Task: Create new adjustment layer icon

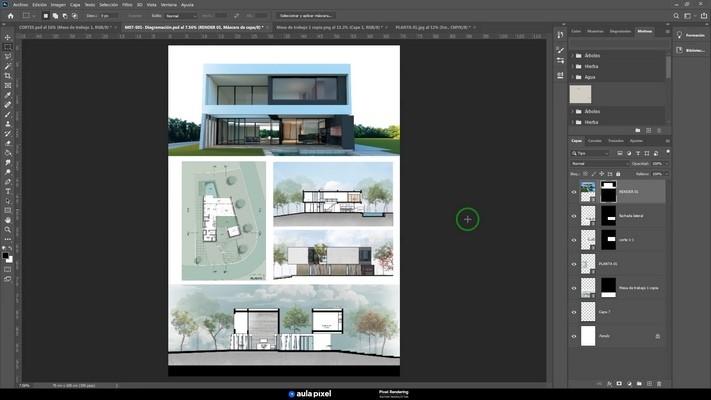Action: (x=629, y=384)
